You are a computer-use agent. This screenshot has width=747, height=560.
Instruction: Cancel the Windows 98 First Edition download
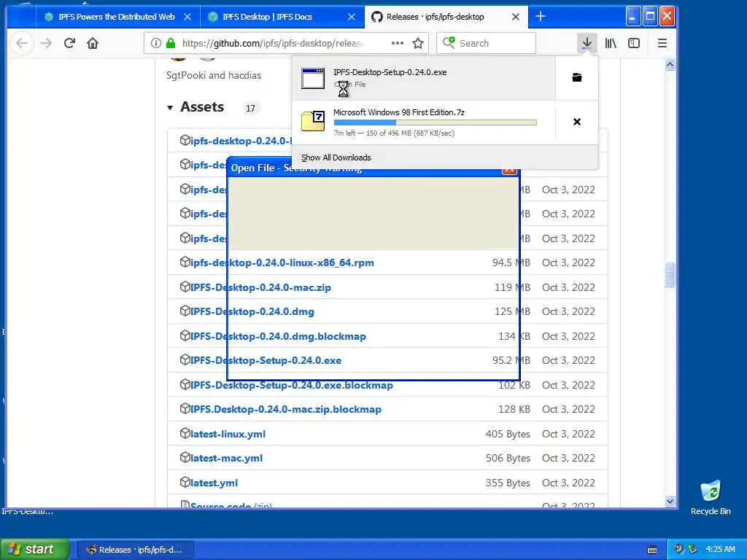coord(577,122)
